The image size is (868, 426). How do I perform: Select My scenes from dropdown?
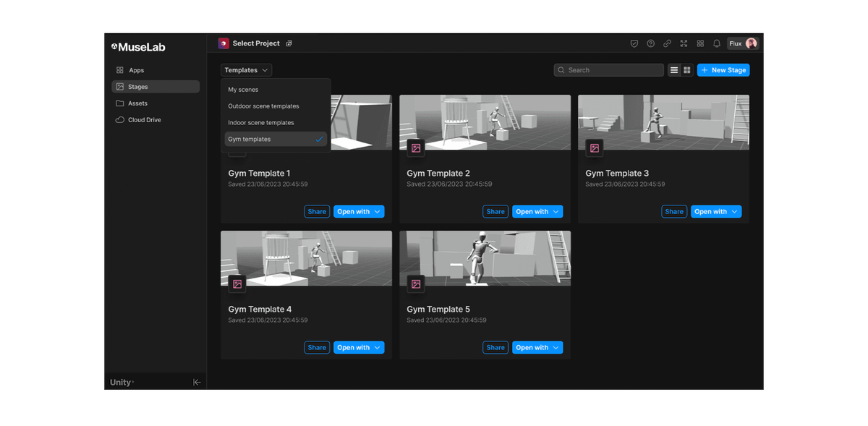pyautogui.click(x=276, y=90)
